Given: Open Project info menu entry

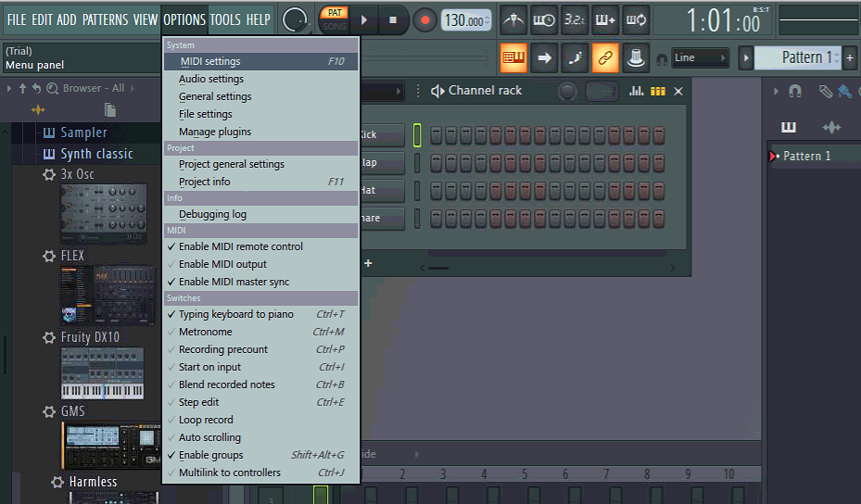Looking at the screenshot, I should (260, 182).
